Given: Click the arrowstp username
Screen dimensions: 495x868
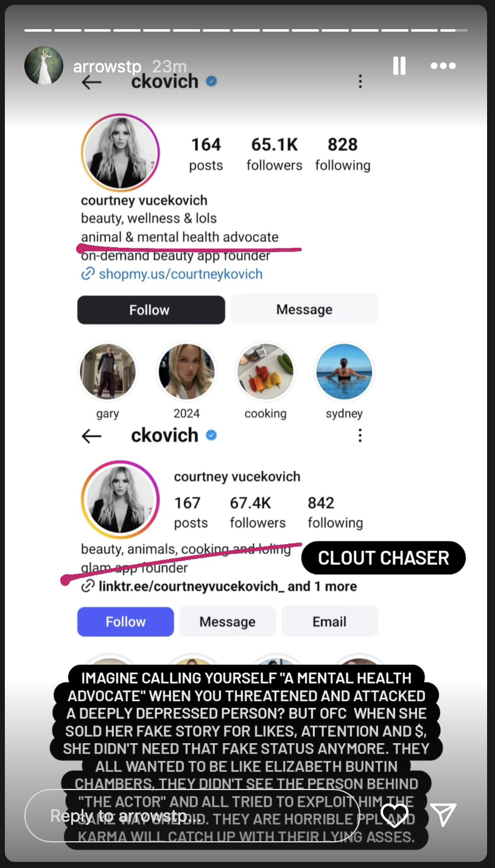Looking at the screenshot, I should [x=107, y=66].
